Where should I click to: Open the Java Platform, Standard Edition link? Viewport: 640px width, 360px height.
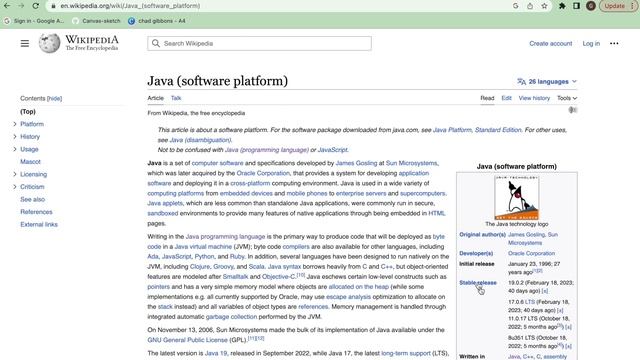coord(477,130)
